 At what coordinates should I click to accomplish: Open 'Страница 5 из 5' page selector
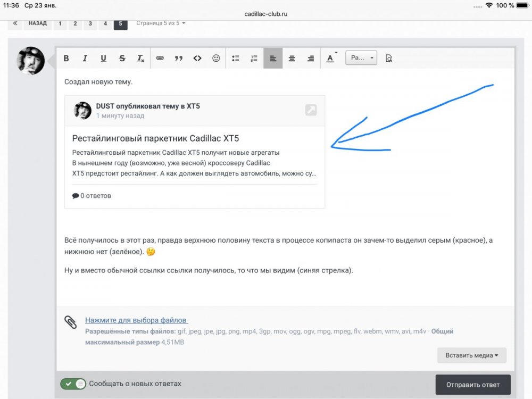coord(161,23)
